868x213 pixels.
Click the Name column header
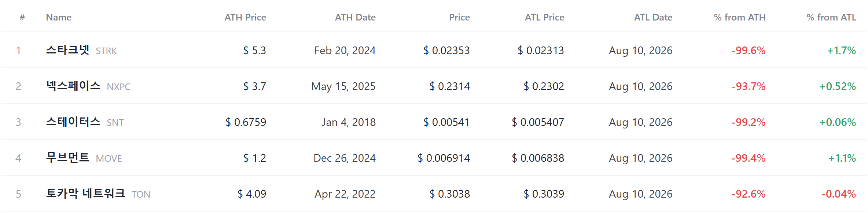point(59,17)
